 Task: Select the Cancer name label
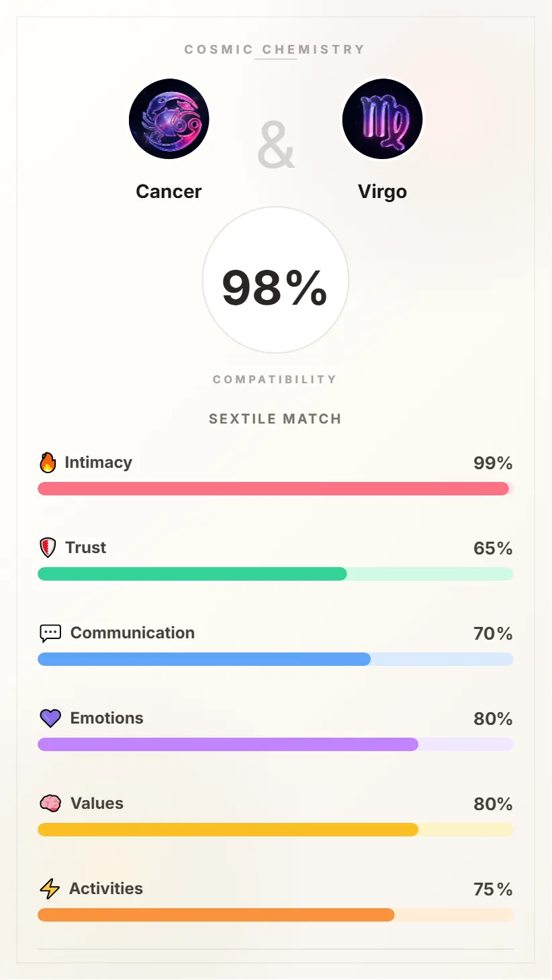coord(169,191)
